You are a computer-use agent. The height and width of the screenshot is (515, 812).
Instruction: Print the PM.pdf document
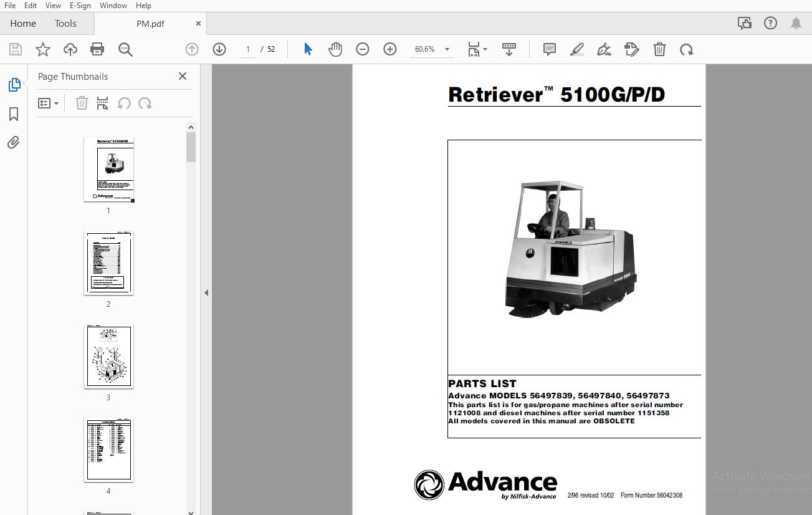coord(97,49)
